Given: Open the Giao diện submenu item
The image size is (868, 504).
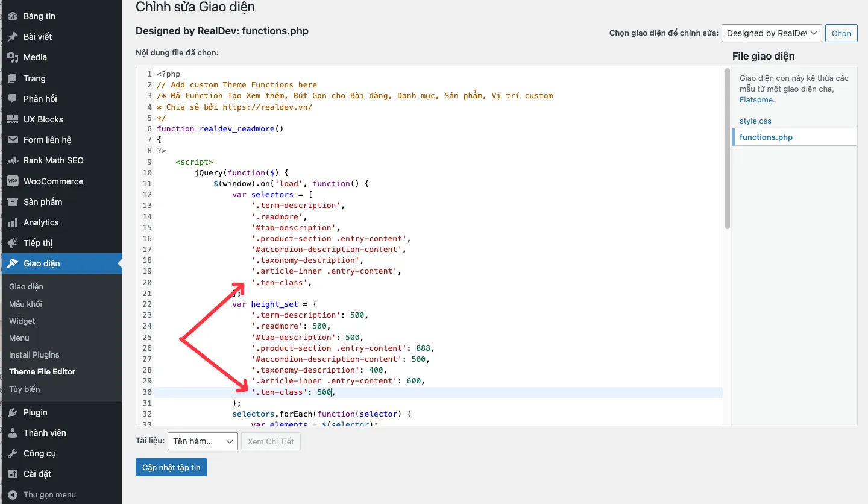Looking at the screenshot, I should tap(26, 287).
